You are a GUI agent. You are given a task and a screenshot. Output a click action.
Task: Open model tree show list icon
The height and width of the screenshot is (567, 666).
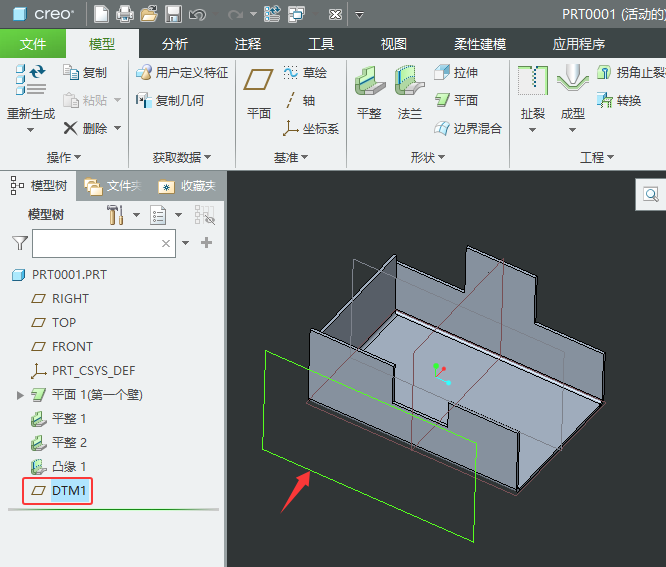click(158, 215)
